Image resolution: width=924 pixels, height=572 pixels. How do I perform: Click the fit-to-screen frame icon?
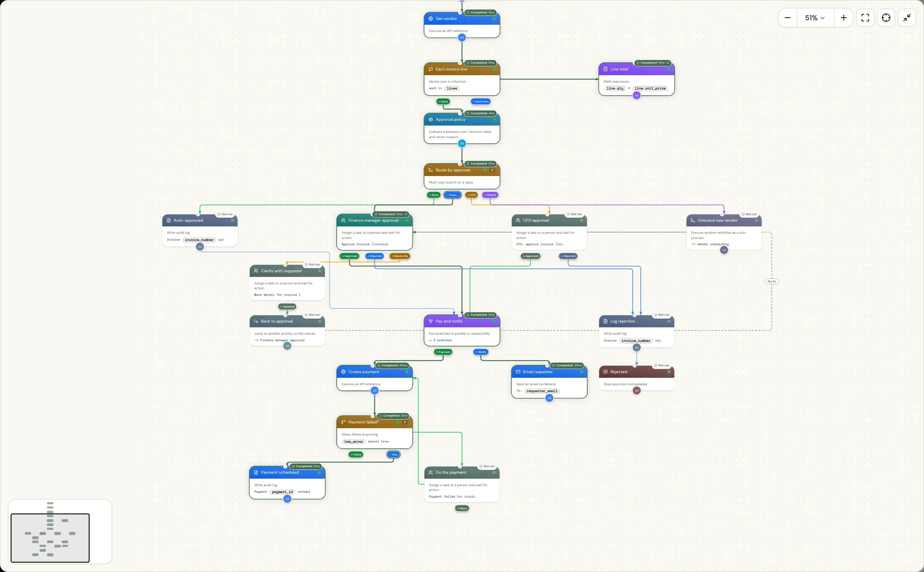(865, 18)
